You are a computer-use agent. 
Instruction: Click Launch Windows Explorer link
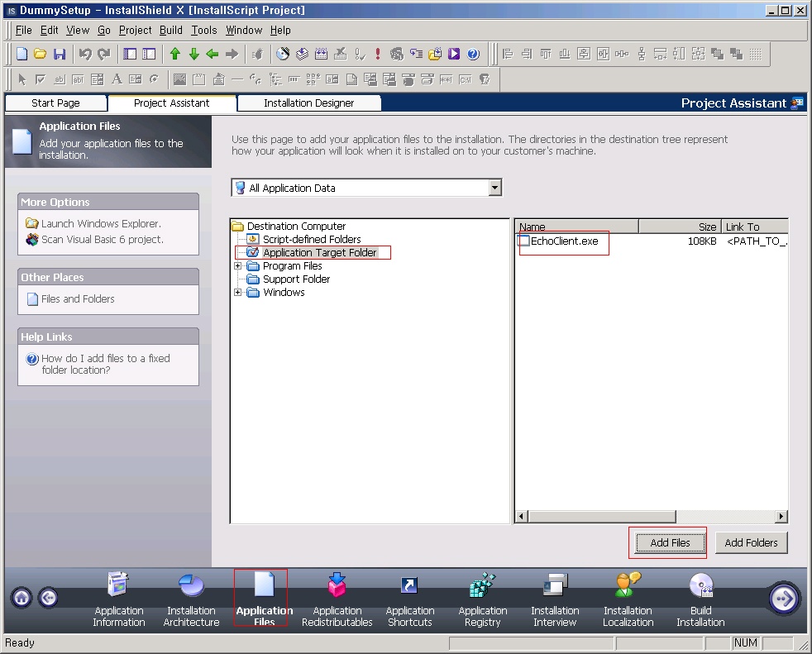pos(101,223)
